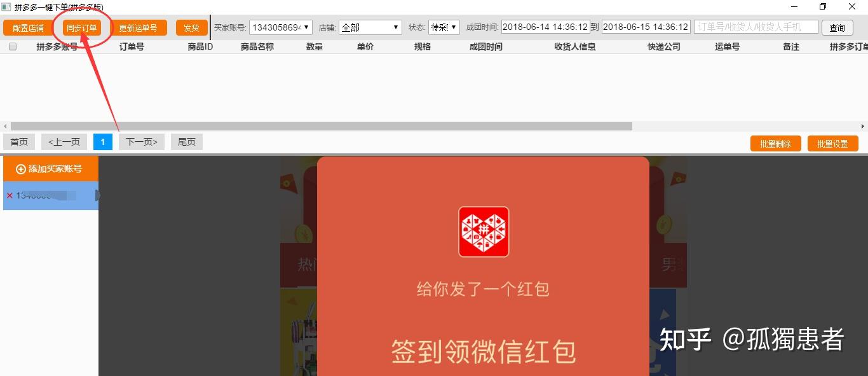Click the 商品名称 column header

click(257, 46)
